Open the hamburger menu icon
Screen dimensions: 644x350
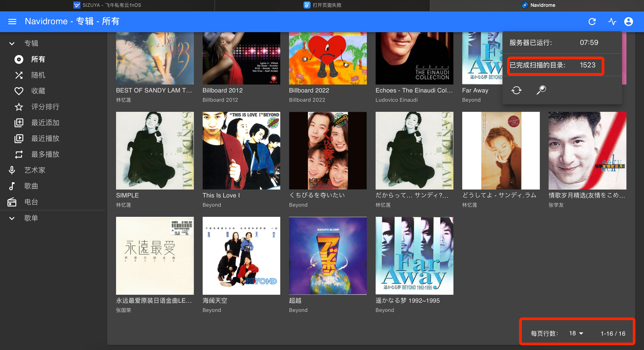pos(12,22)
